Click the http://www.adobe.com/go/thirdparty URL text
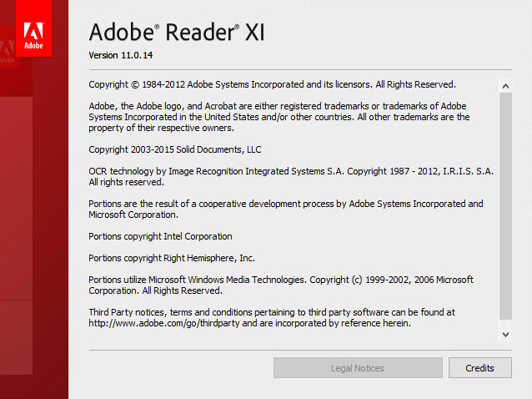The width and height of the screenshot is (532, 399). (164, 323)
